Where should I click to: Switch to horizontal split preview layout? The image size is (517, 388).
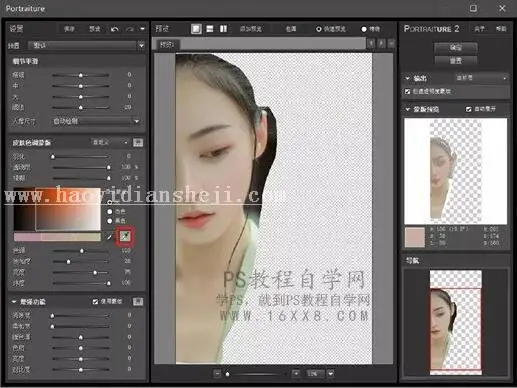(210, 29)
